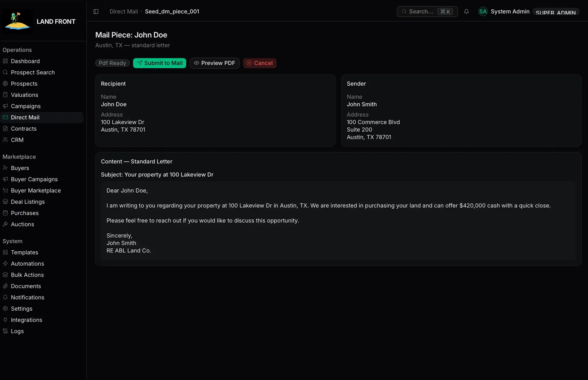Click the Prospect Search magnifier icon
Viewport: 588px width, 380px height.
(x=5, y=72)
